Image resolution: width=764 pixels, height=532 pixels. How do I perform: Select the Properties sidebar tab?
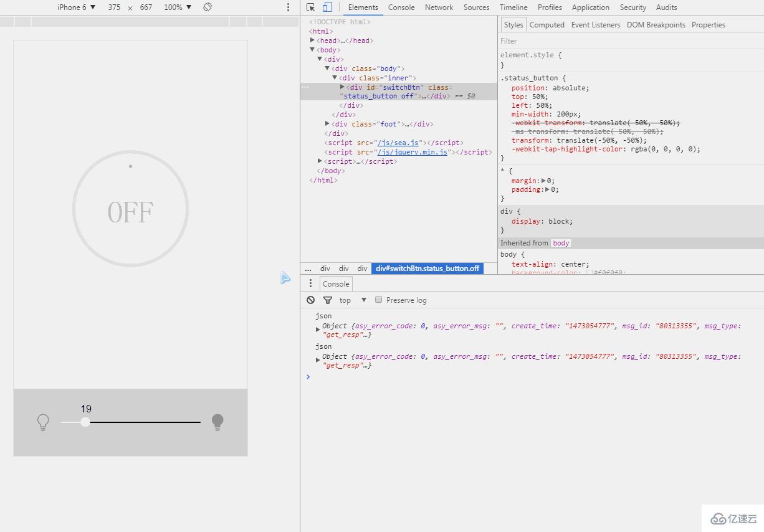pyautogui.click(x=709, y=25)
